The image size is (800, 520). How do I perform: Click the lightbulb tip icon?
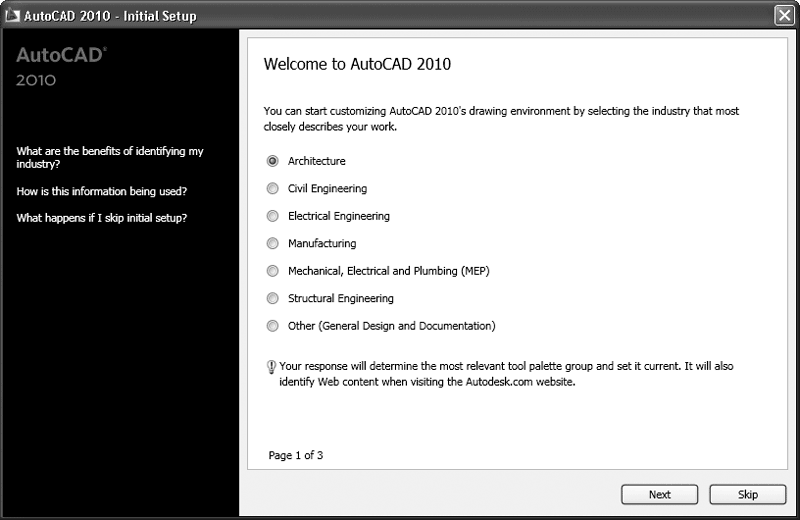coord(271,367)
